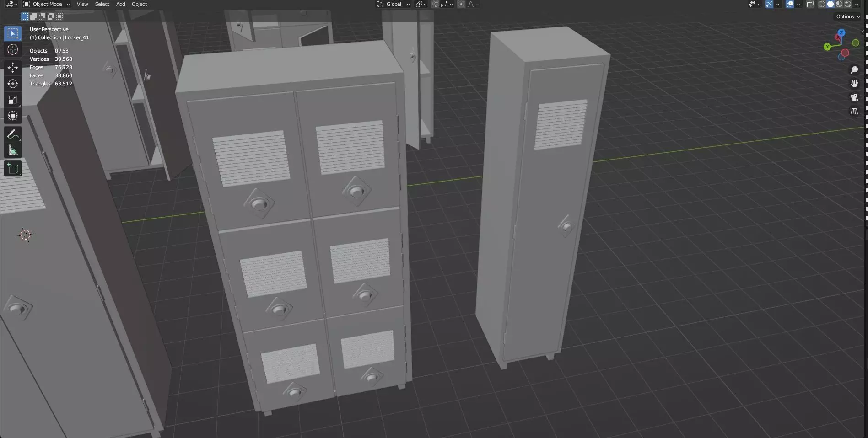Viewport: 868px width, 438px height.
Task: Set selection mode to invert
Action: (51, 16)
